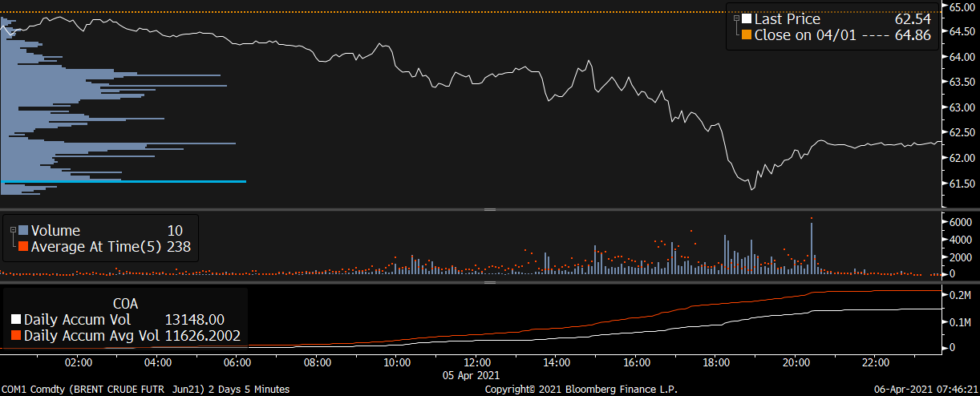Select the Volume legend label
This screenshot has width=980, height=396.
[55, 231]
